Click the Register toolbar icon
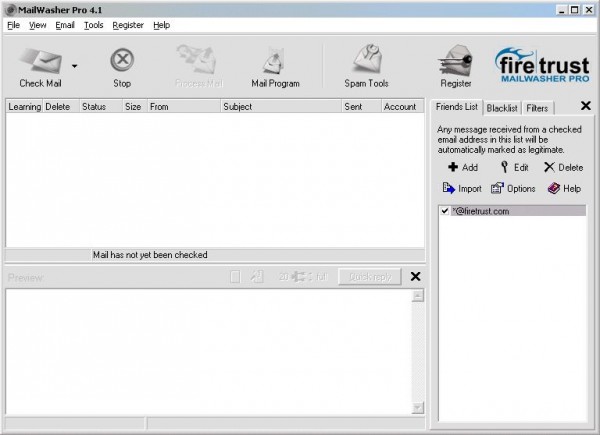The width and height of the screenshot is (600, 435). pyautogui.click(x=455, y=61)
